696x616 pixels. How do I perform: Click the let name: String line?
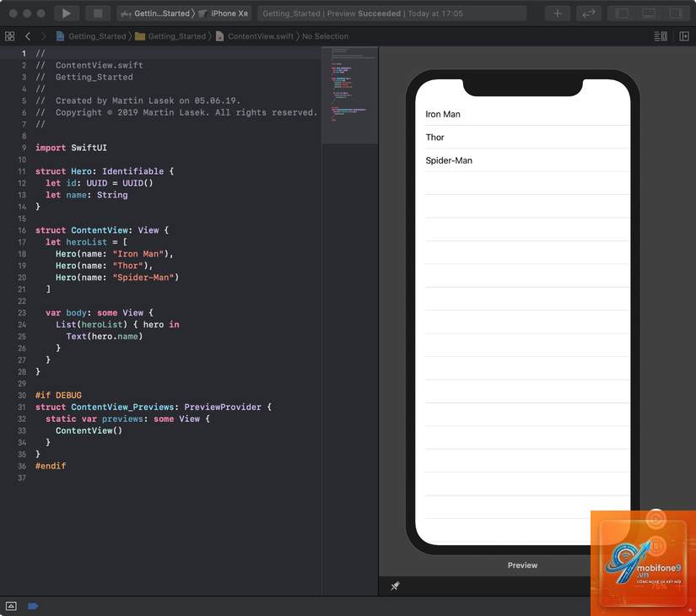tap(87, 195)
